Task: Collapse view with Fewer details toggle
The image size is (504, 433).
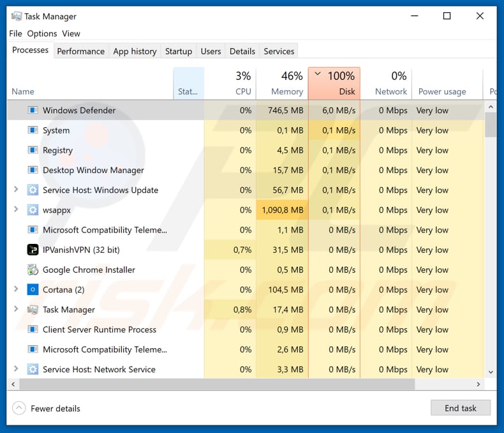Action: click(19, 408)
